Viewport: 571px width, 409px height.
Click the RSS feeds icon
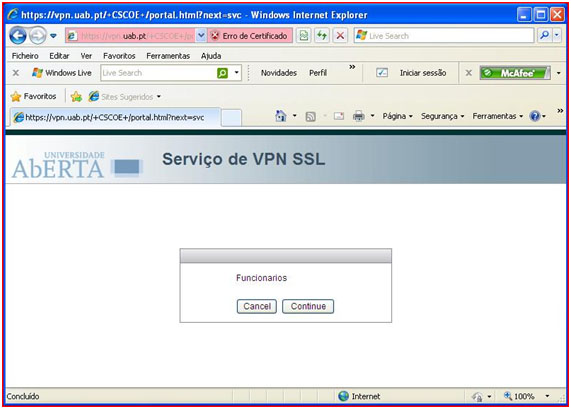[x=311, y=117]
